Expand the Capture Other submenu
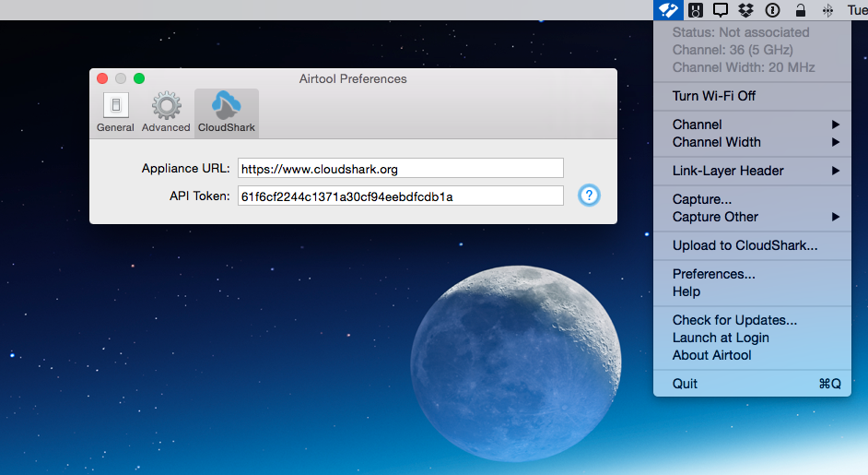 752,217
